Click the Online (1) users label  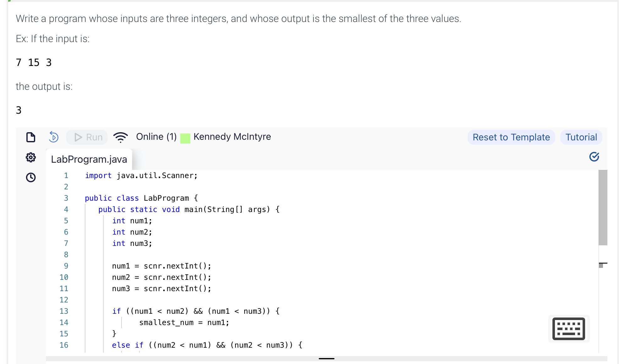(156, 137)
